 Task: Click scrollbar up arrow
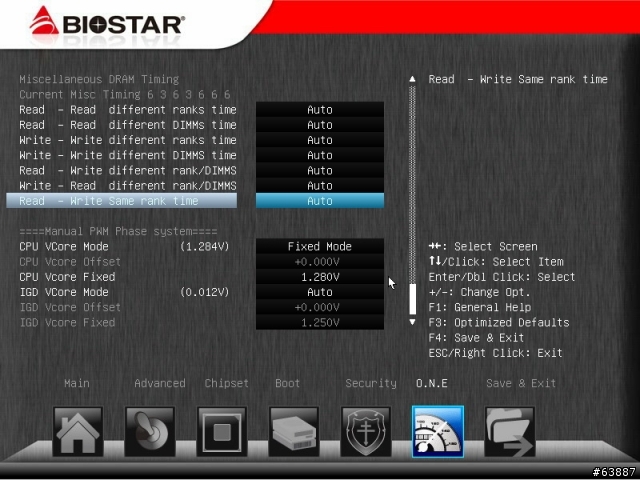[412, 79]
